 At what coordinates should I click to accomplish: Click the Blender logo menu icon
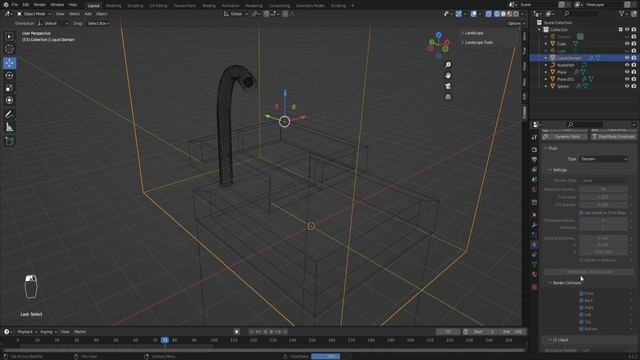pyautogui.click(x=5, y=4)
